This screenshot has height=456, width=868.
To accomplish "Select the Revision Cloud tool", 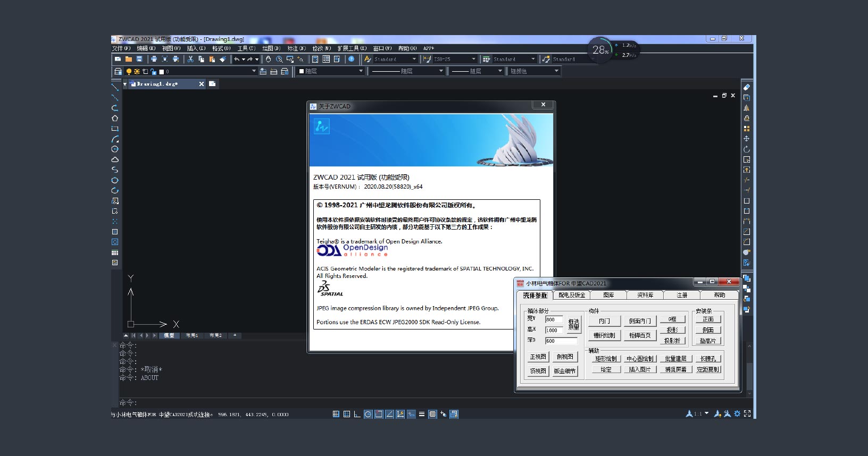I will tap(115, 159).
